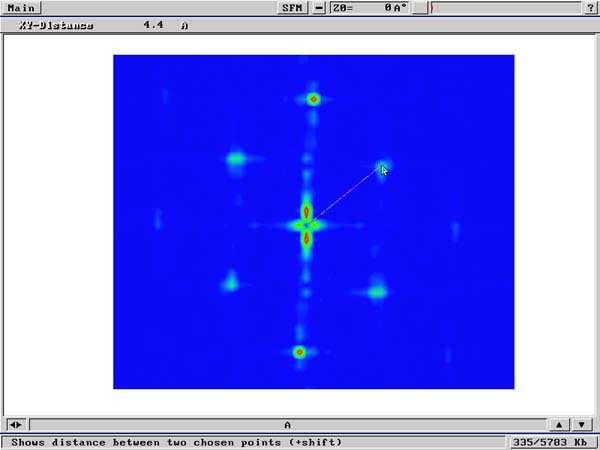The width and height of the screenshot is (600, 450).
Task: Select the lower-left green spot in image
Action: coord(231,283)
